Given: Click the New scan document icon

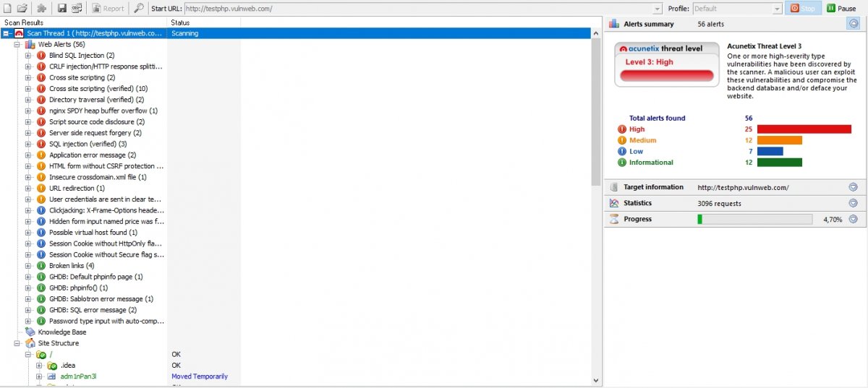Looking at the screenshot, I should tap(7, 8).
